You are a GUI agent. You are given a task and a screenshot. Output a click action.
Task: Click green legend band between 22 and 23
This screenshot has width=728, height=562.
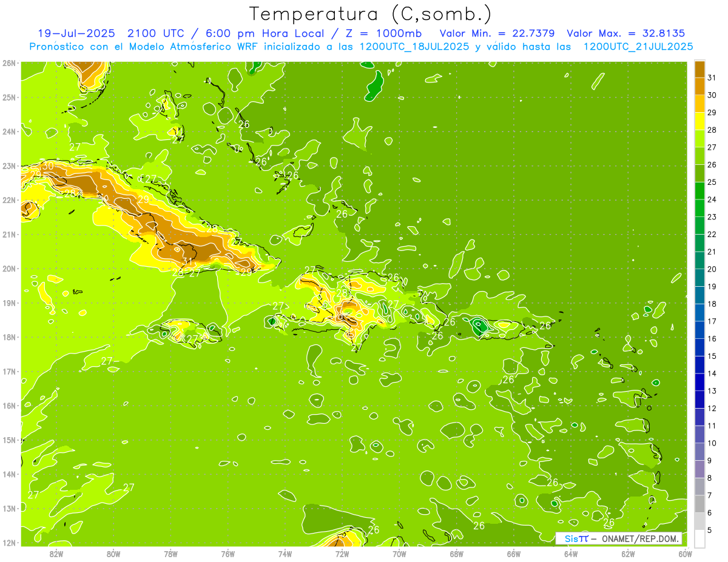699,226
